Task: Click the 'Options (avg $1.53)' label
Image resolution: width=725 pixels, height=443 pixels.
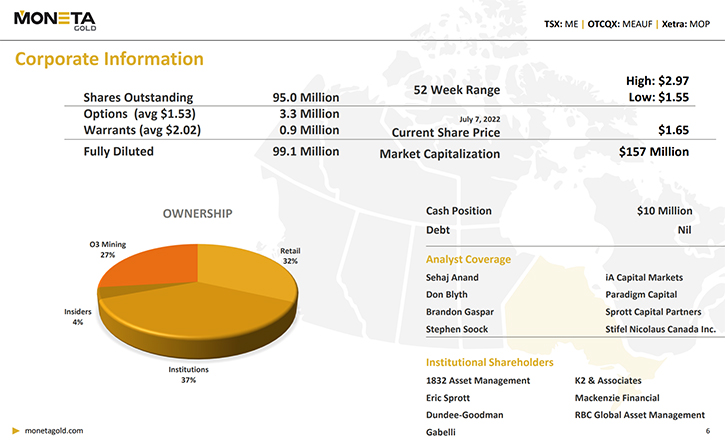Action: point(139,114)
